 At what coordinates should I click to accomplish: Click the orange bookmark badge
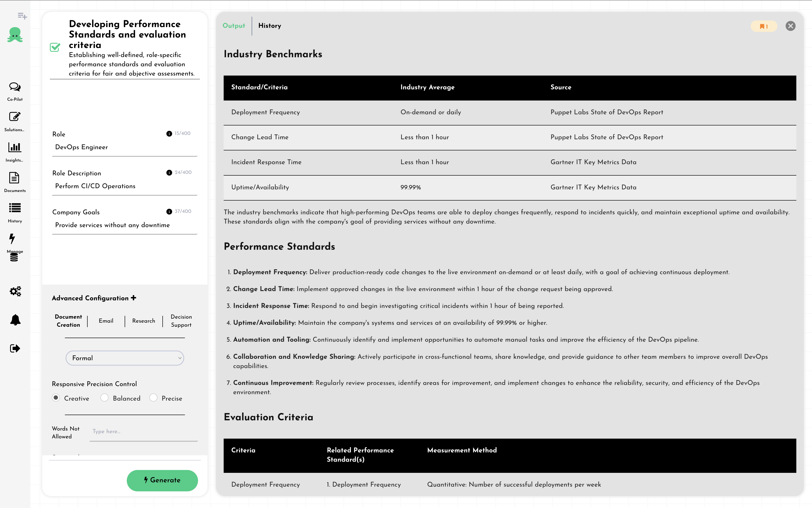[x=764, y=27]
